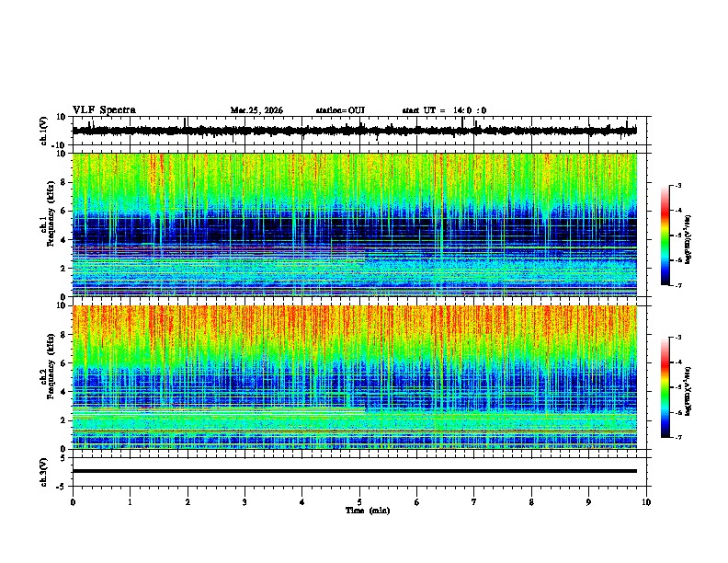The width and height of the screenshot is (728, 563).
Task: Click the 'ch.3(V)' axis label
Action: [44, 472]
